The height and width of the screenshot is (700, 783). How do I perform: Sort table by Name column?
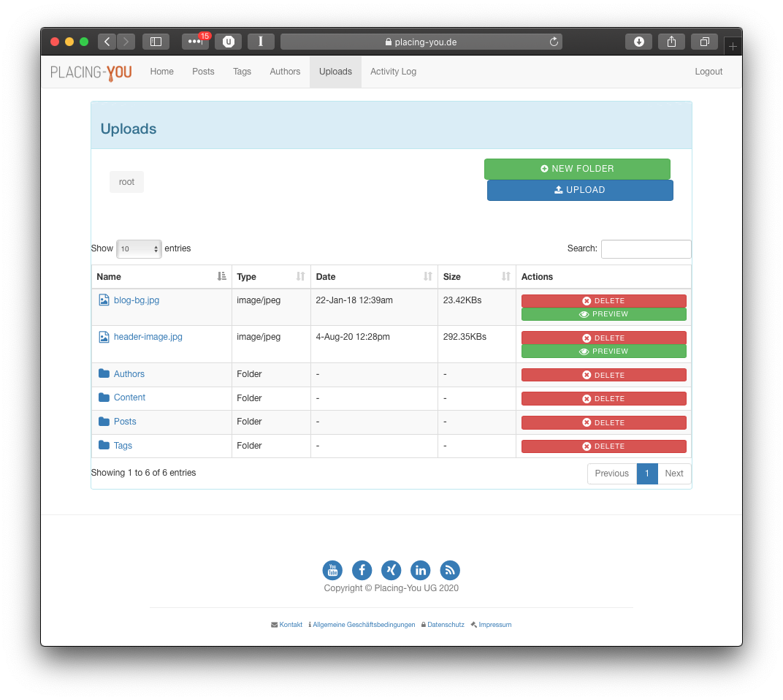pyautogui.click(x=161, y=277)
